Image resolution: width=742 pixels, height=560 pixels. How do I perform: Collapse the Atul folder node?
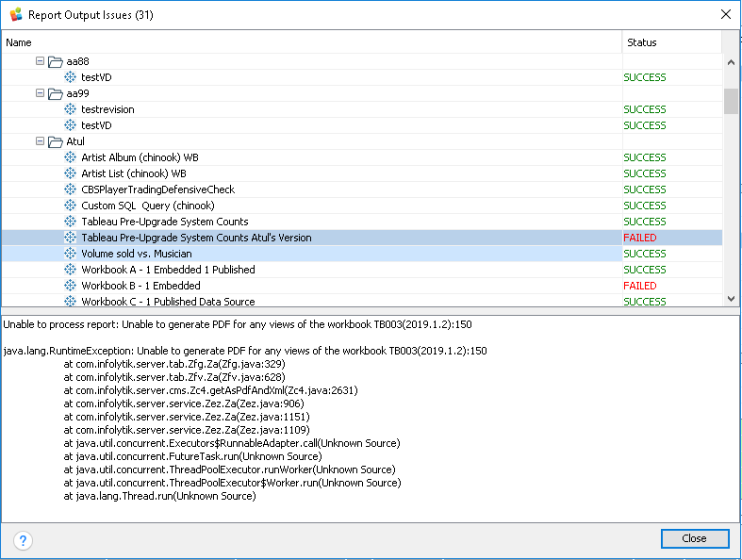click(x=40, y=141)
